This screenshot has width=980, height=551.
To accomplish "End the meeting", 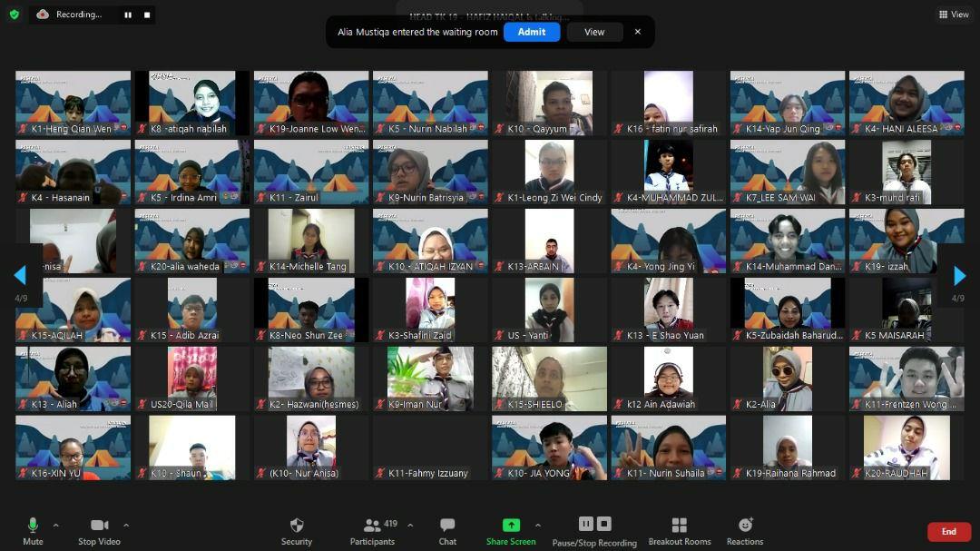I will (x=948, y=532).
